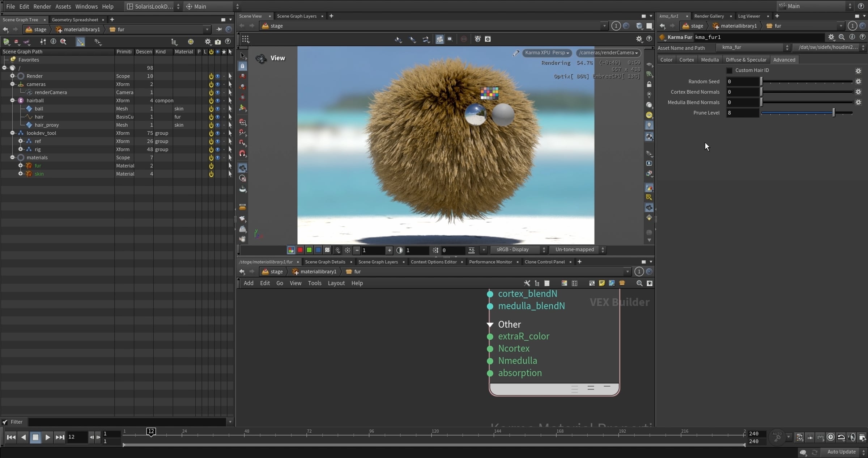868x458 pixels.
Task: Switch to the Cortex parameter tab
Action: [x=686, y=60]
